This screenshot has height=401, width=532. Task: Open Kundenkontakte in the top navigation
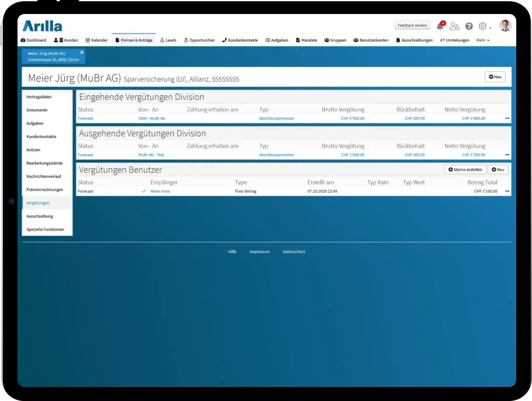pos(240,40)
